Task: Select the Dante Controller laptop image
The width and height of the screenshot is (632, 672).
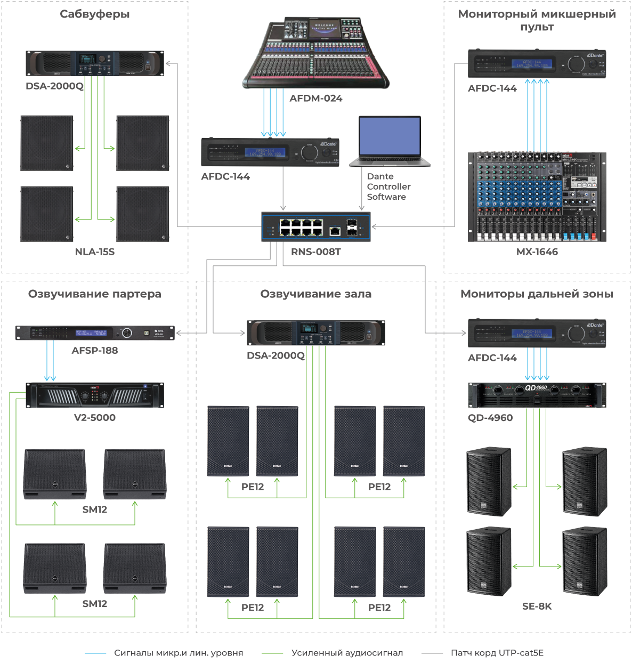Action: tap(390, 141)
